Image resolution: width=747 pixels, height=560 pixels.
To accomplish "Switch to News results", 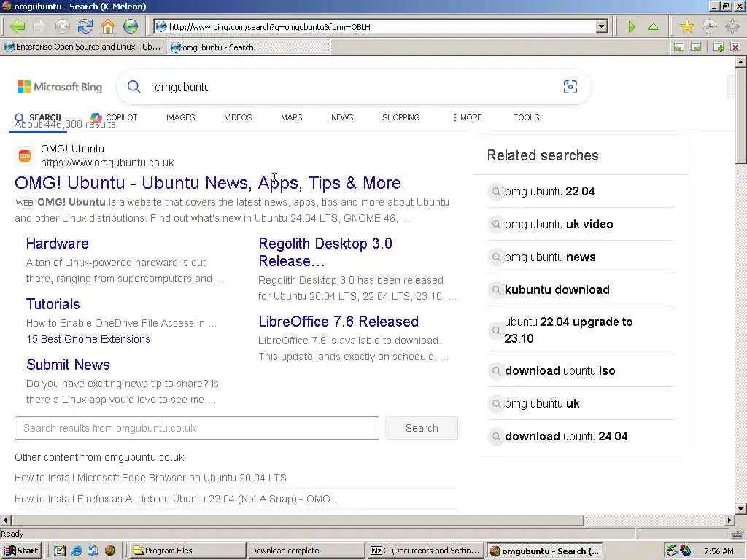I will pyautogui.click(x=342, y=117).
